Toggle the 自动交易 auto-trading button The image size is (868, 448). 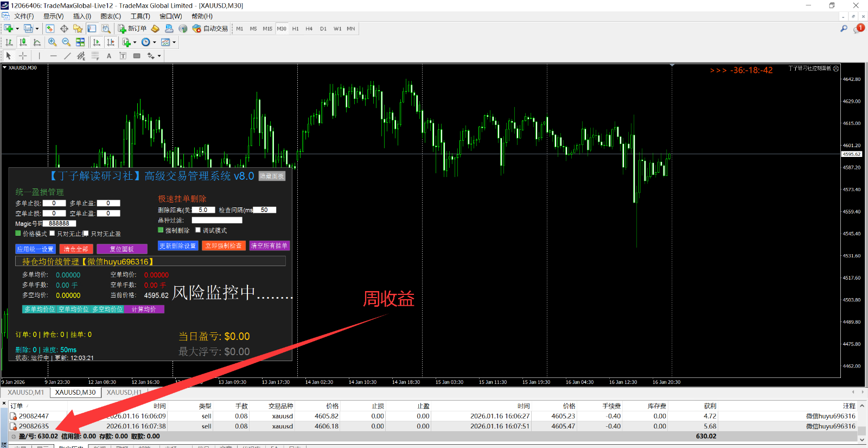click(210, 28)
